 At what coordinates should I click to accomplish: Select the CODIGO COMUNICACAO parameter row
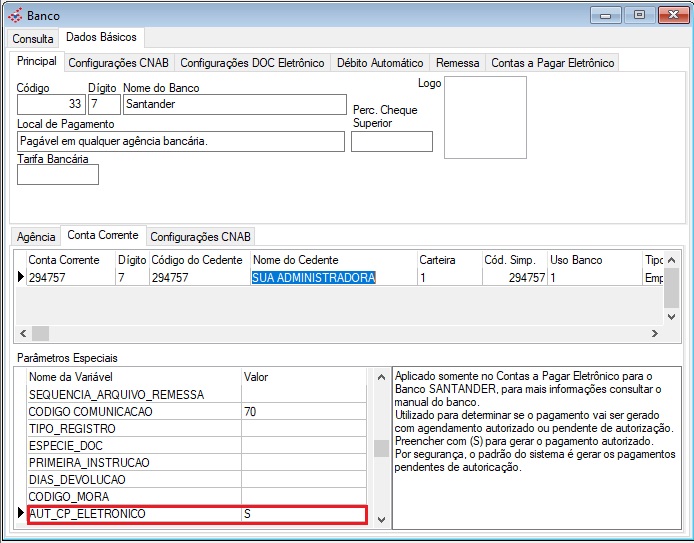pos(134,411)
